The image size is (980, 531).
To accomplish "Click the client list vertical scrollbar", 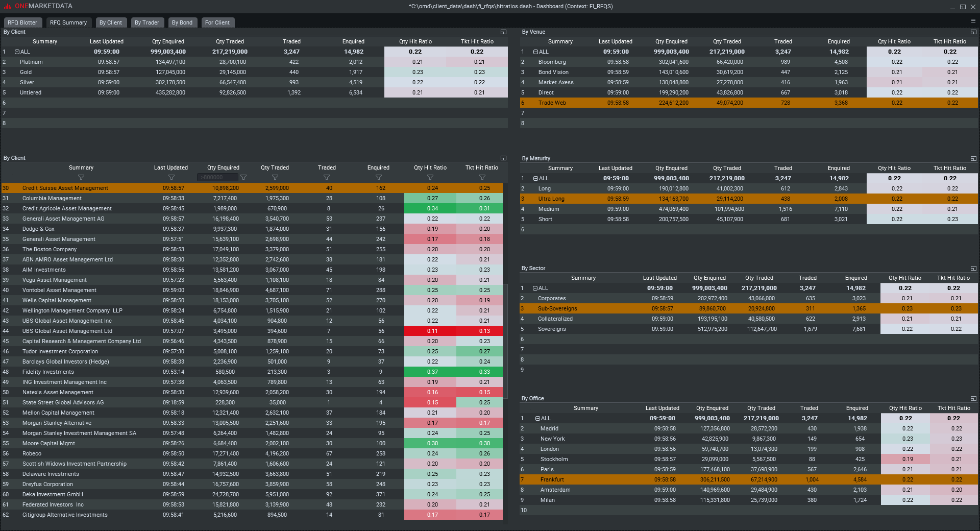I will [506, 341].
